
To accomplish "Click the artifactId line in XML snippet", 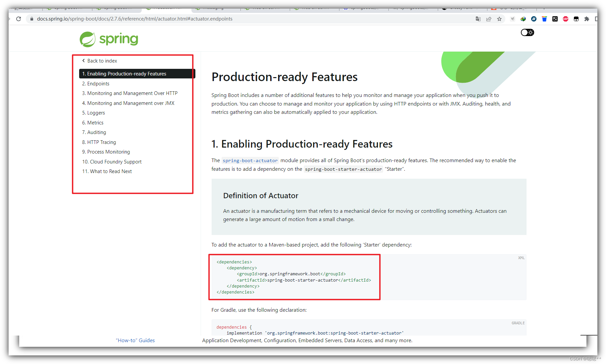I will click(x=304, y=280).
